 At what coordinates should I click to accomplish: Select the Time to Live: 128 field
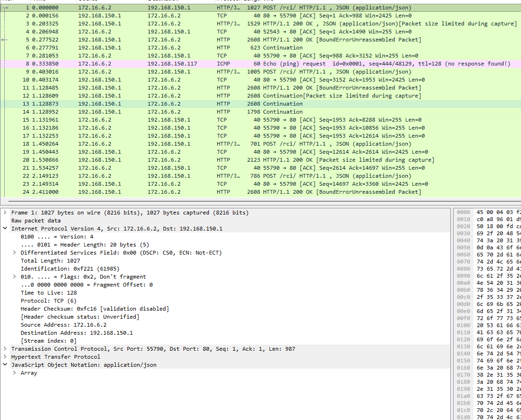[x=49, y=293]
